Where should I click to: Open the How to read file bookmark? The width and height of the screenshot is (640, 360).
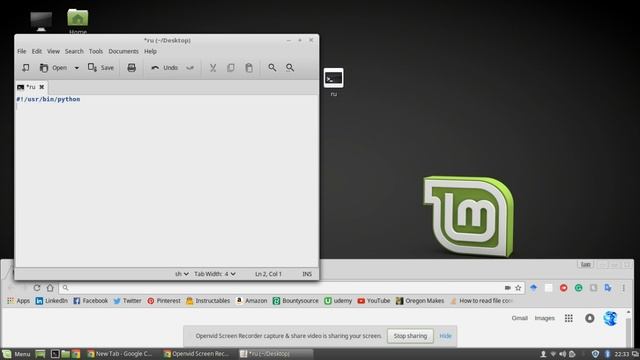coord(482,301)
